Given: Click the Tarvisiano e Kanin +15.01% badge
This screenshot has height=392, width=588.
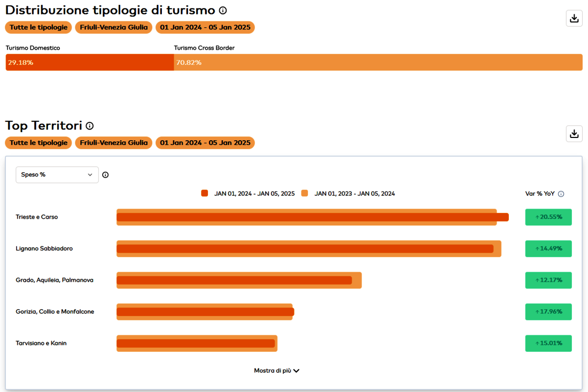Looking at the screenshot, I should (548, 343).
